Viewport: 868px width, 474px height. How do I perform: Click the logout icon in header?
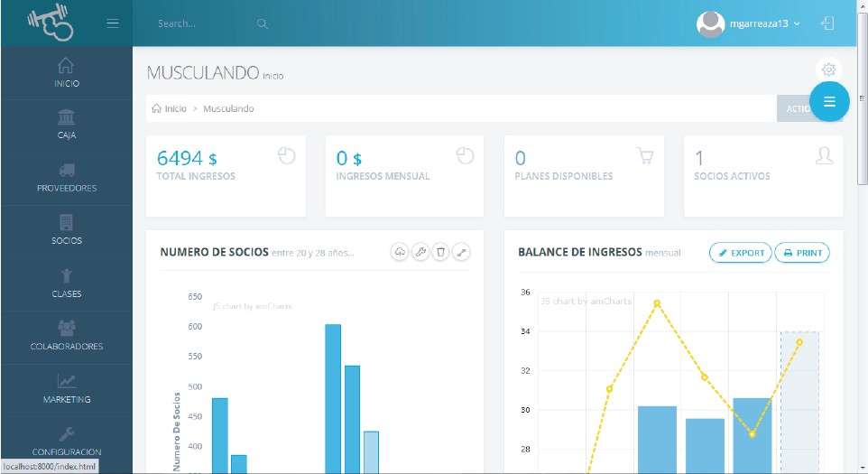pos(827,23)
